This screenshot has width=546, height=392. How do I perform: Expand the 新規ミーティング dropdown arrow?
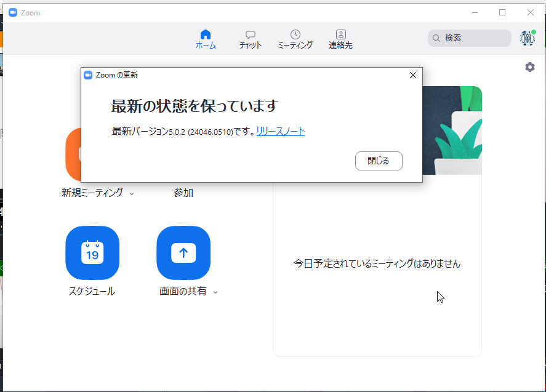pyautogui.click(x=132, y=194)
